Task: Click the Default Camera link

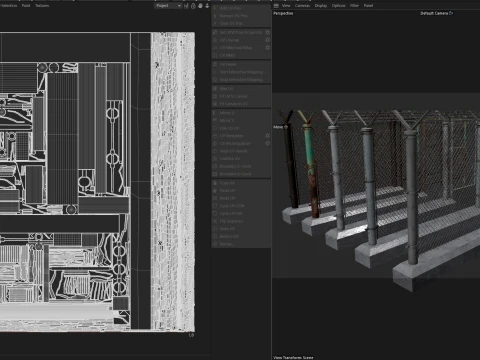Action: [x=436, y=13]
